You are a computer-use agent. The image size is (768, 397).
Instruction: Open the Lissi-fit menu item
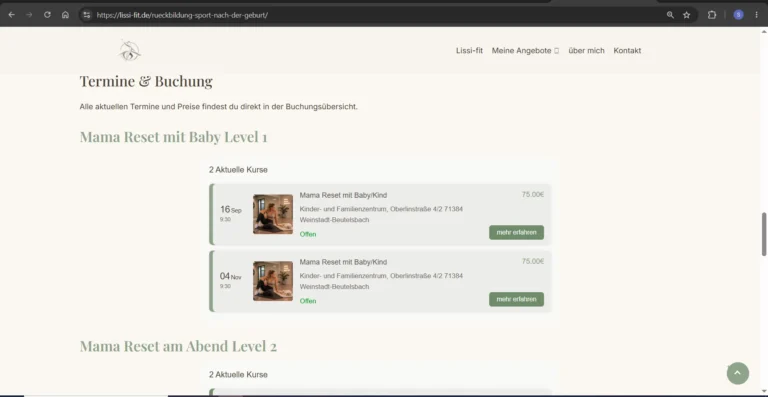pos(469,50)
